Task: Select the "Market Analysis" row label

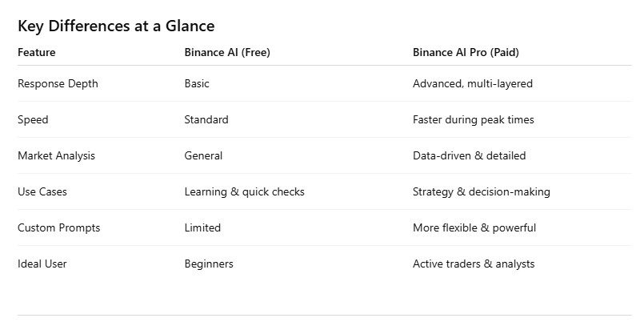Action: click(56, 156)
